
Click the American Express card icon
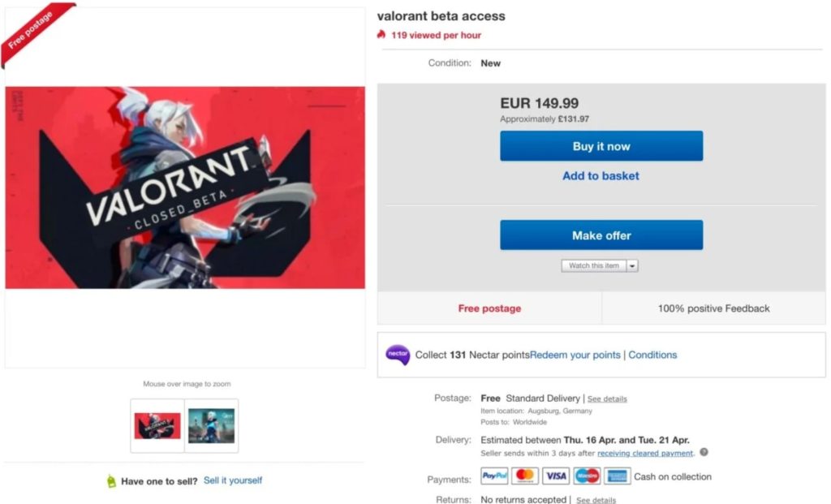coord(617,476)
